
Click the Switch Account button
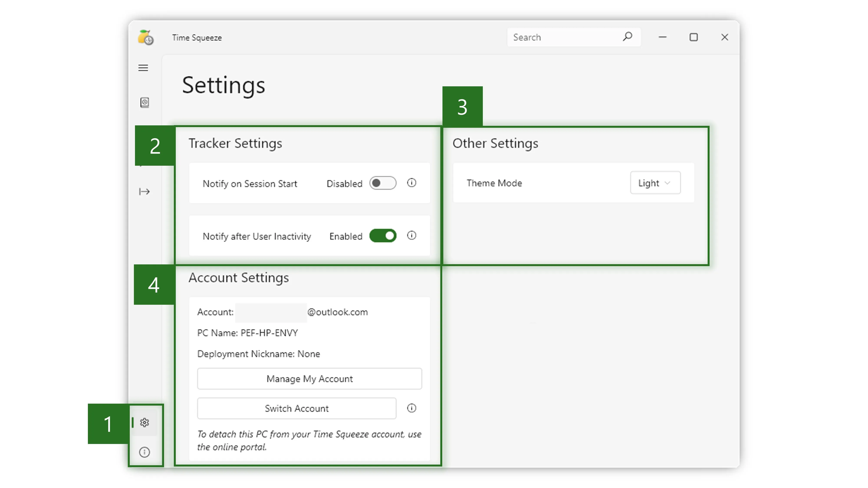coord(296,409)
